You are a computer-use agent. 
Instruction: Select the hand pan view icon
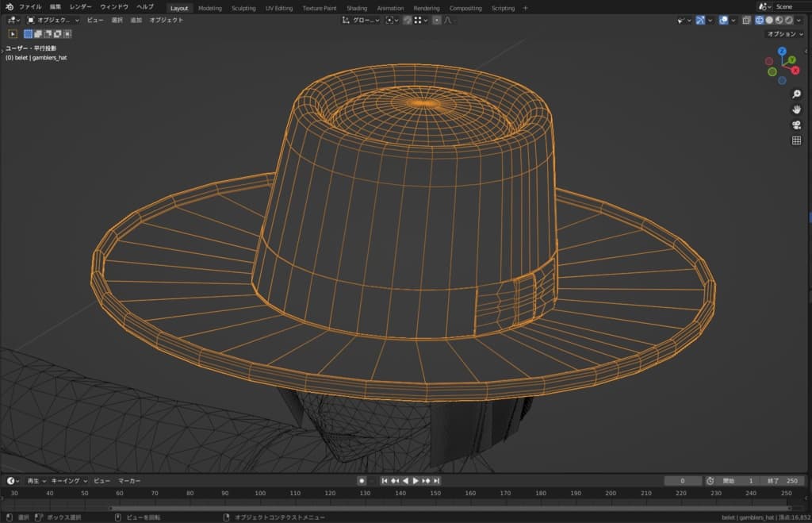tap(796, 110)
